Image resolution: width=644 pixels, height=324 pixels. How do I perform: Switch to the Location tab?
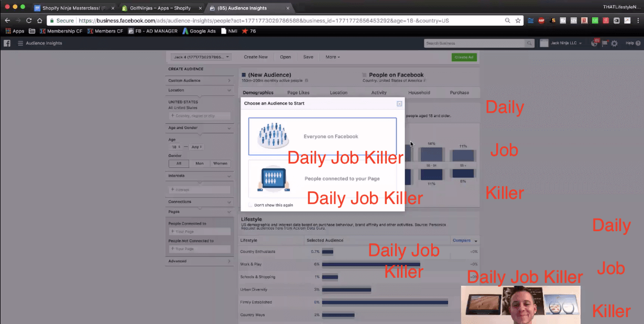[339, 93]
